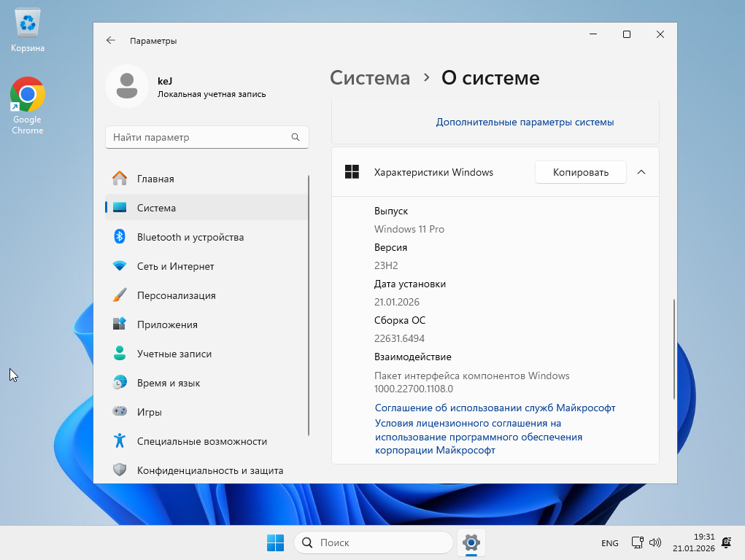Viewport: 745px width, 560px height.
Task: Select Персонализация in the sidebar
Action: click(x=176, y=295)
